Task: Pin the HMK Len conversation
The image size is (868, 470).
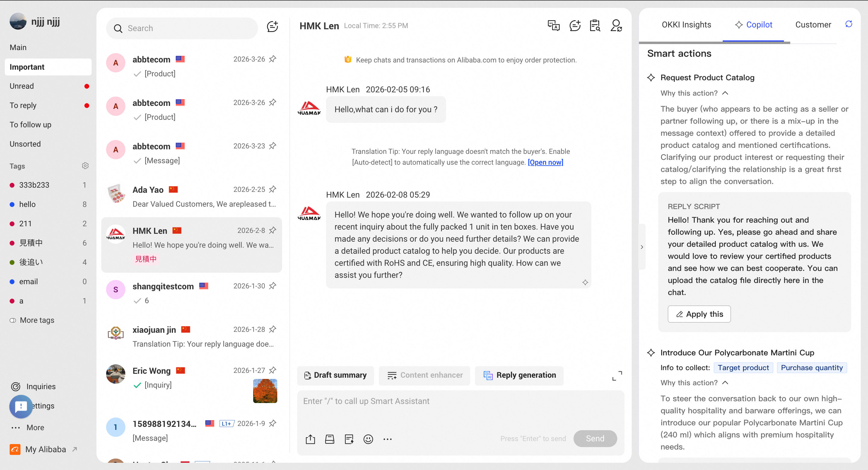Action: pyautogui.click(x=273, y=230)
